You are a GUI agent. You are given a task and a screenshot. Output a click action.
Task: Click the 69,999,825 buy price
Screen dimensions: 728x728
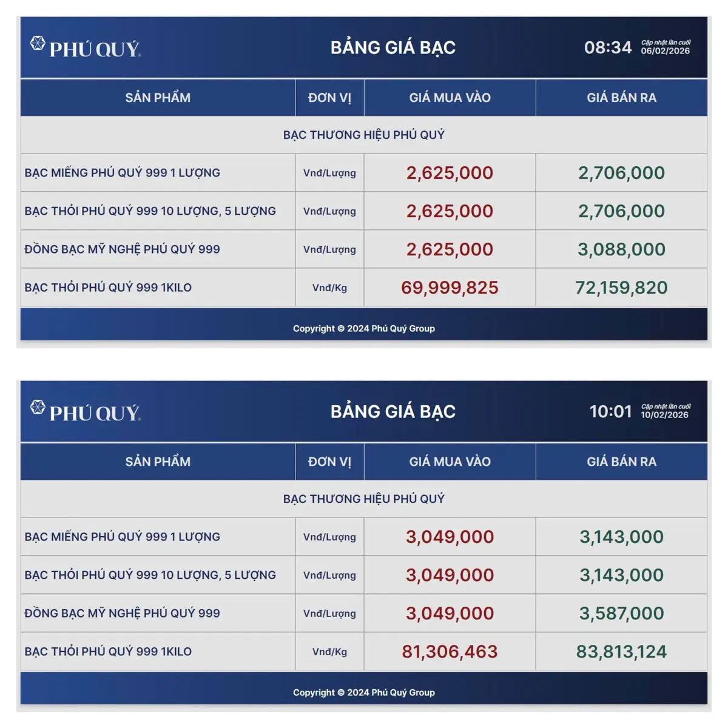[x=450, y=288]
